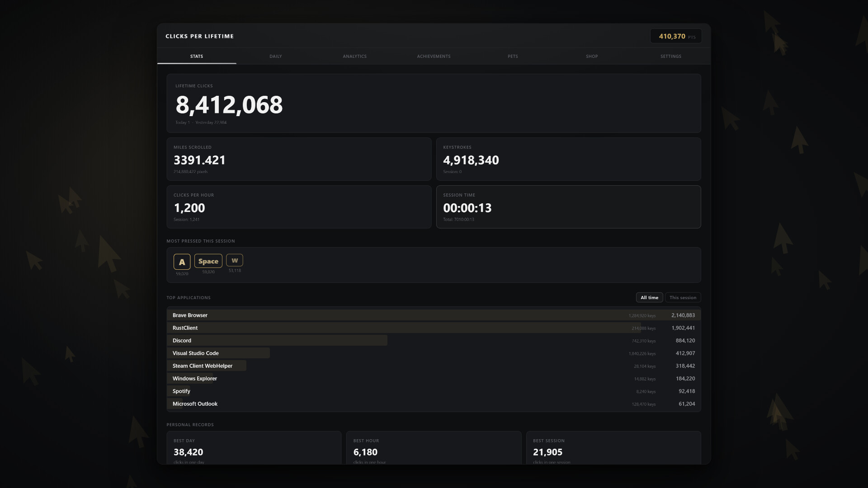Open the Analytics tab
868x488 pixels.
tap(355, 56)
